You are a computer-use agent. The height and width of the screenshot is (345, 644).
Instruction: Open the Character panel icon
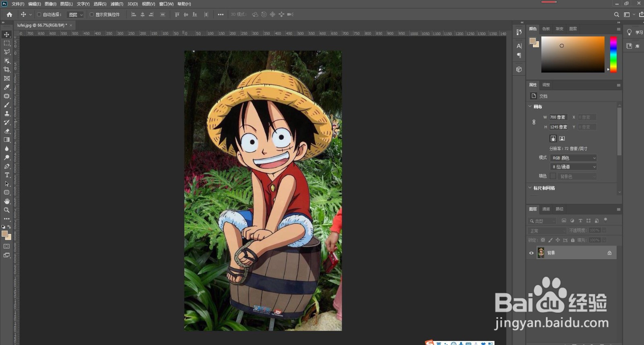click(519, 46)
